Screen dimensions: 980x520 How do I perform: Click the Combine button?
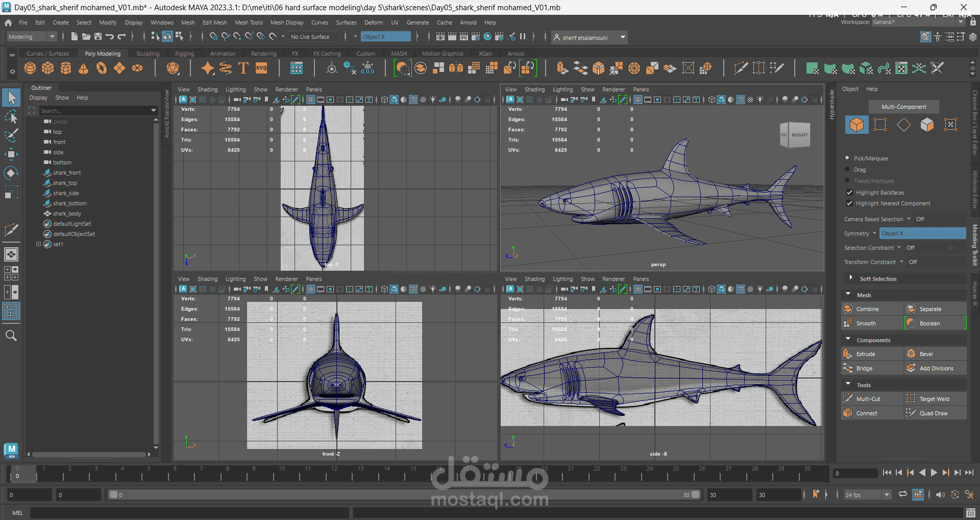(867, 309)
